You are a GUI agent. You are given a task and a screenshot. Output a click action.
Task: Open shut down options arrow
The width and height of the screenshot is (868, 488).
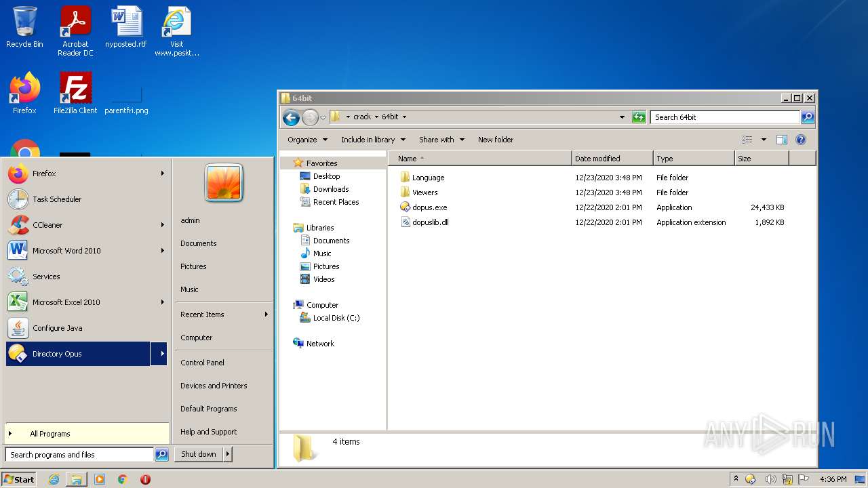(x=228, y=454)
